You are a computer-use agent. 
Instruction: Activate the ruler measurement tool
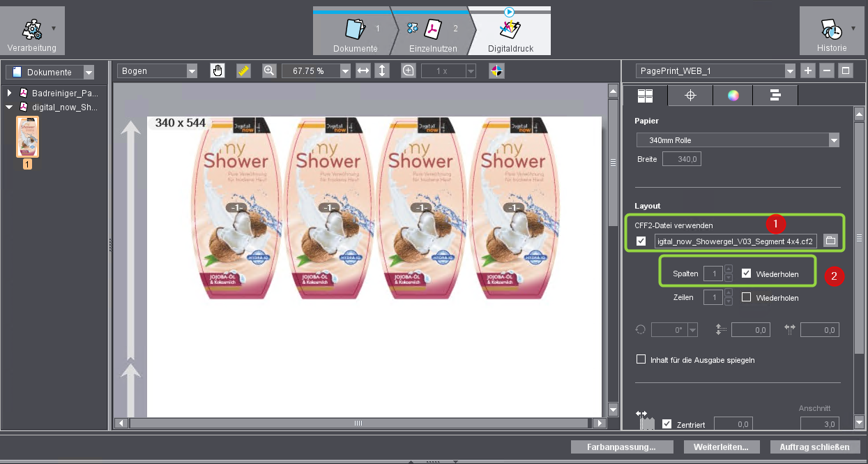[243, 70]
